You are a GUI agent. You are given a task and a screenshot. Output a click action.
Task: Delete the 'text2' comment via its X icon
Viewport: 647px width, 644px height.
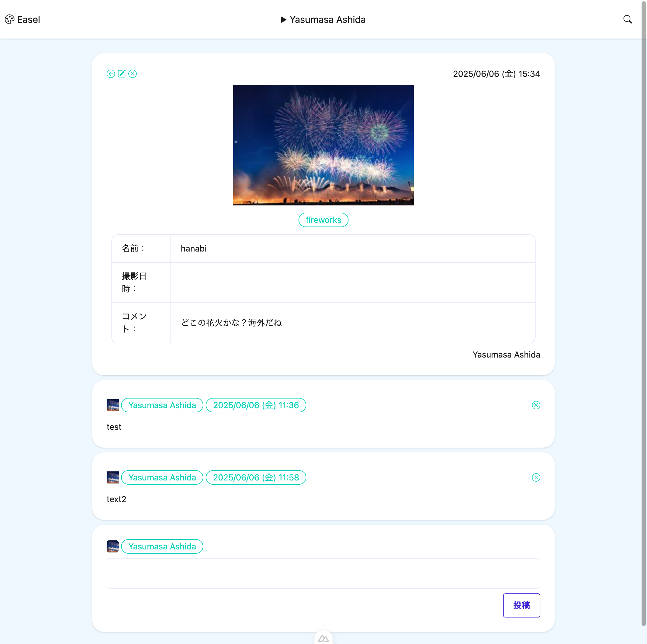(x=536, y=477)
